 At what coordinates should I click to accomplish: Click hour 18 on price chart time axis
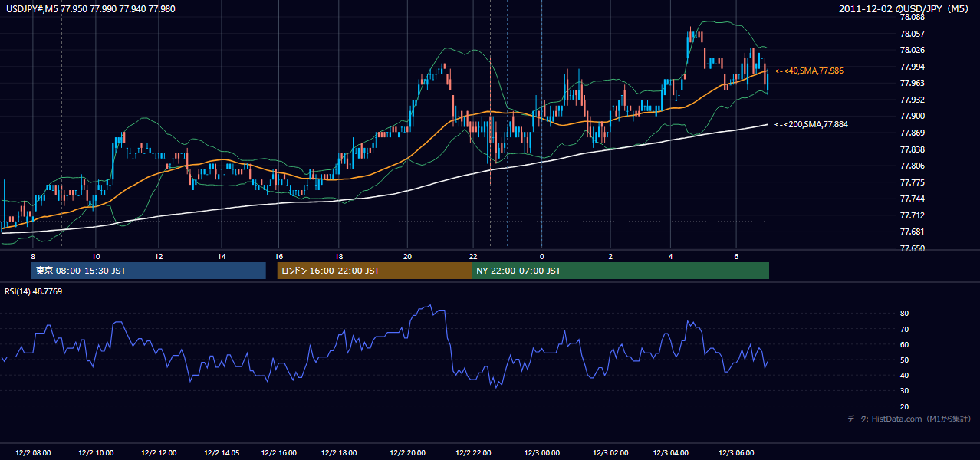(338, 256)
